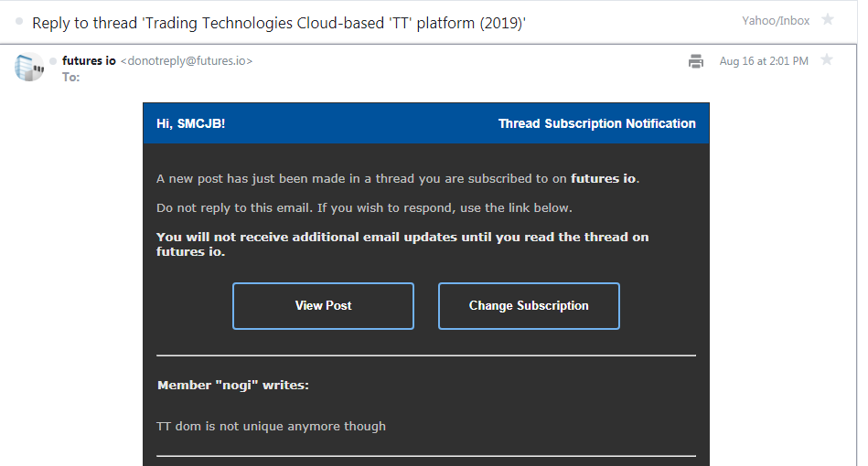This screenshot has height=466, width=868.
Task: Toggle unread dot next to the subject
Action: pos(19,22)
